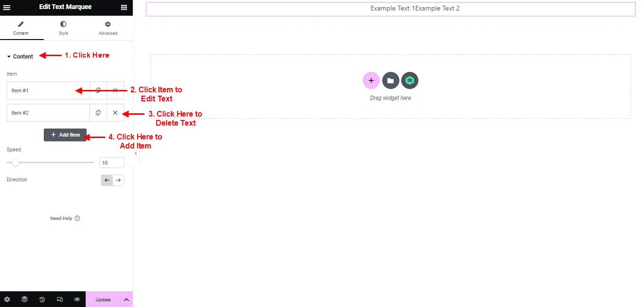Switch to the Content tab
The image size is (644, 307).
[x=21, y=29]
